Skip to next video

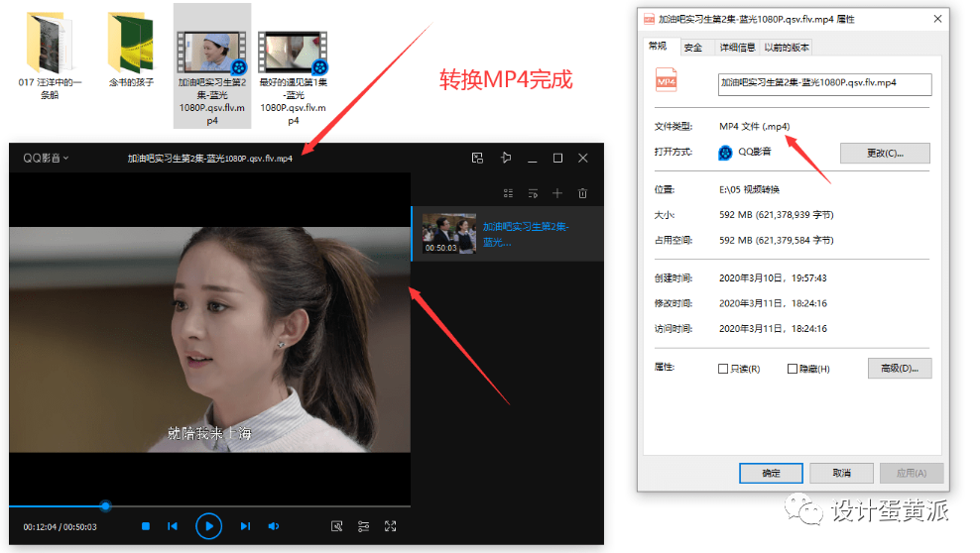coord(245,526)
